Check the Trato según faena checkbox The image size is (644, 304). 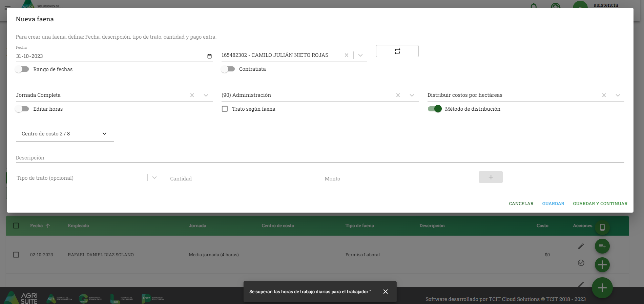click(x=225, y=109)
